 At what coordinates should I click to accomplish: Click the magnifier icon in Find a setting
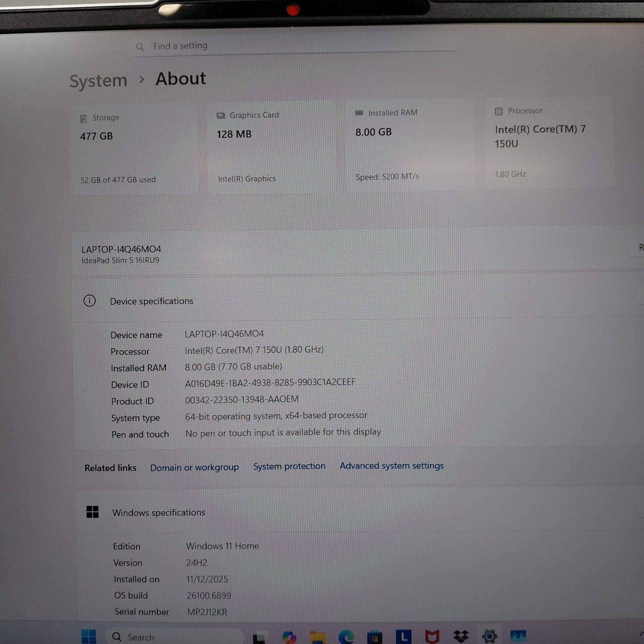[x=140, y=46]
